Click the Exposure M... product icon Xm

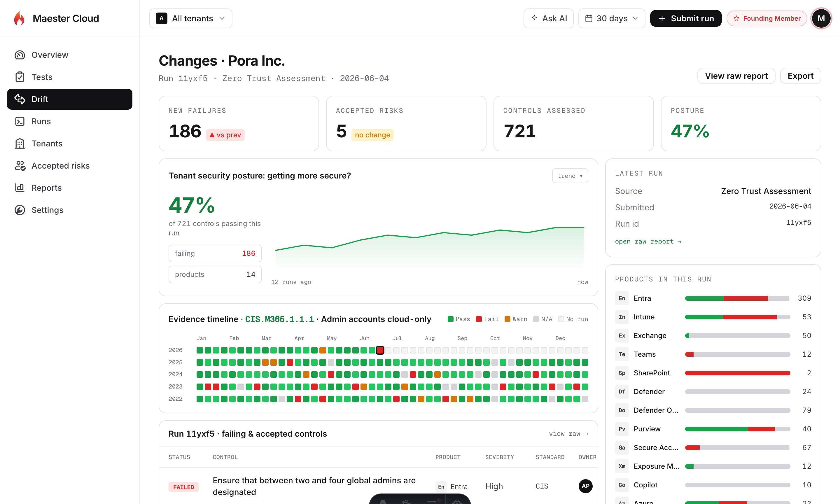(622, 466)
